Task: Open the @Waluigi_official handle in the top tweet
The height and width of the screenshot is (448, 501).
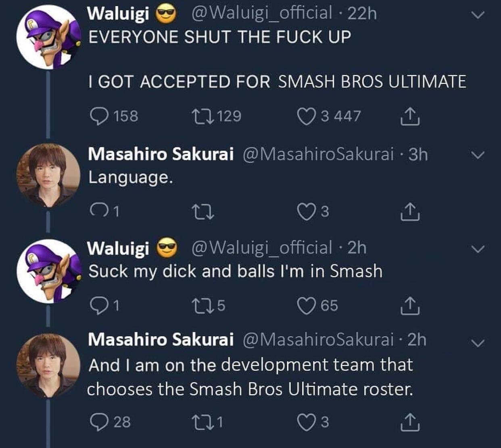Action: pyautogui.click(x=261, y=13)
